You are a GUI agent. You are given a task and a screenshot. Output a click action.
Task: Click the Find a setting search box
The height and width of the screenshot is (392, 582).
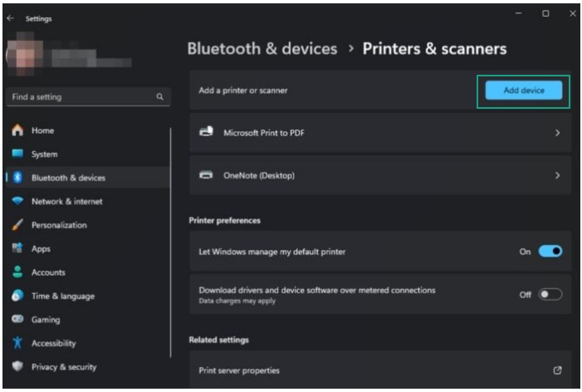(81, 97)
